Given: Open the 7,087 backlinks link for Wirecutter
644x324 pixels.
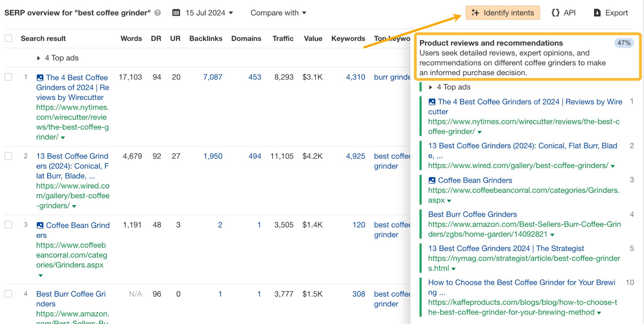Looking at the screenshot, I should coord(213,77).
